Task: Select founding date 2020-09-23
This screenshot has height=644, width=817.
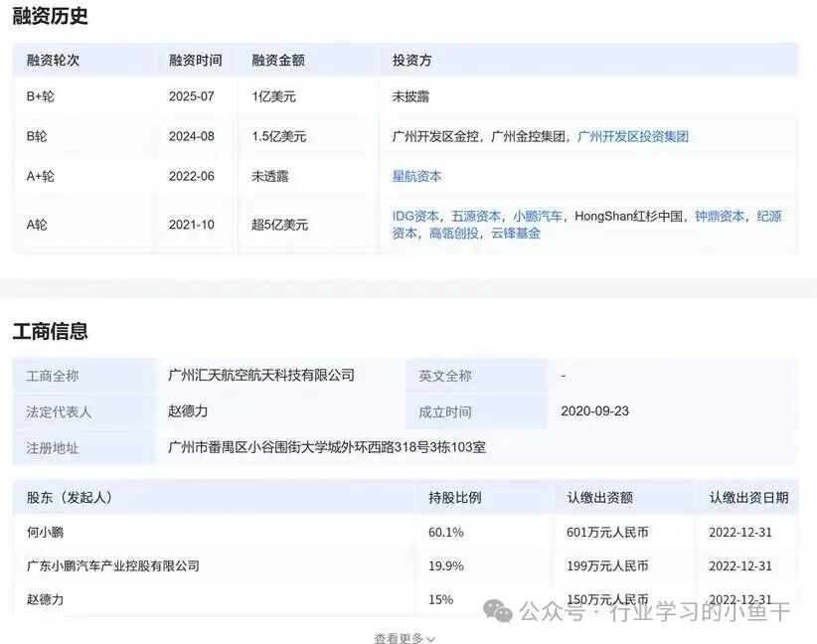Action: pos(594,411)
